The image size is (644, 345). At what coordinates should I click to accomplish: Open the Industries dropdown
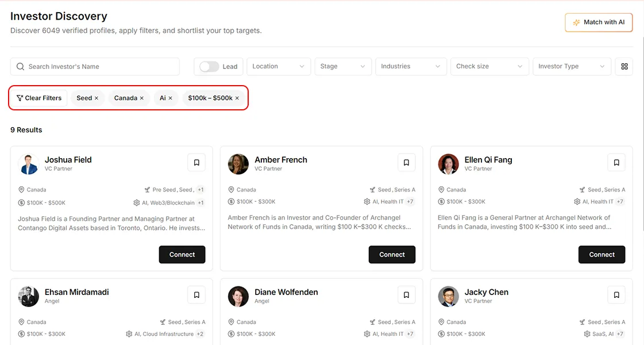point(411,66)
